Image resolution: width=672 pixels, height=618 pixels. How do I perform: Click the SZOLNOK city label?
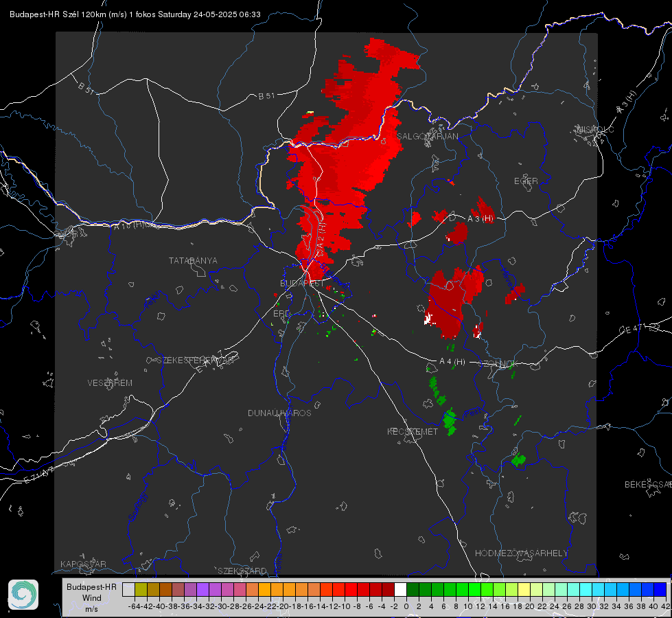pos(498,364)
